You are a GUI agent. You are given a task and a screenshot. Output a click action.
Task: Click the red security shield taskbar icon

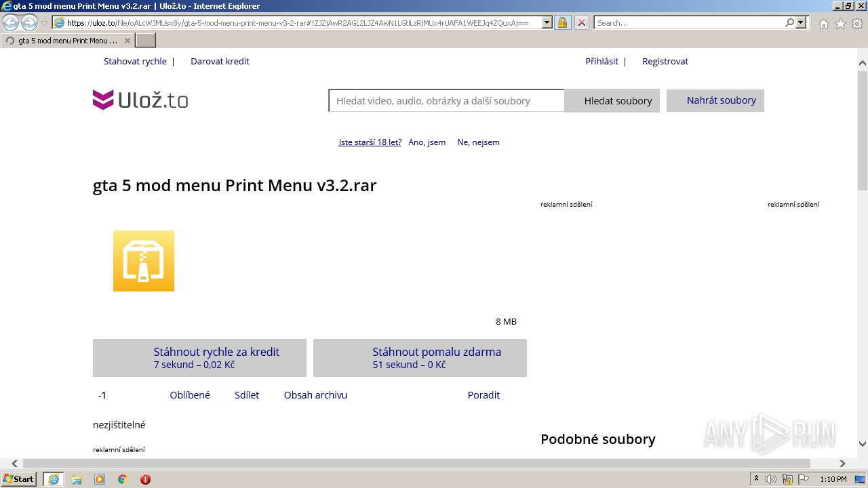[x=145, y=479]
